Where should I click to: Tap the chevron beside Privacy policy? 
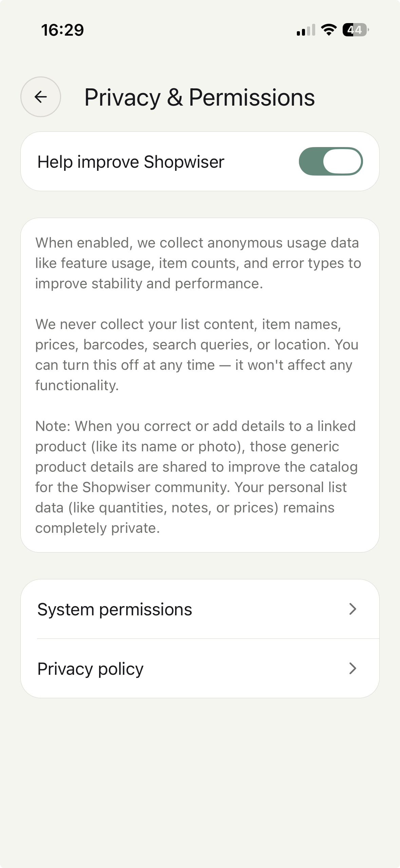click(x=353, y=668)
